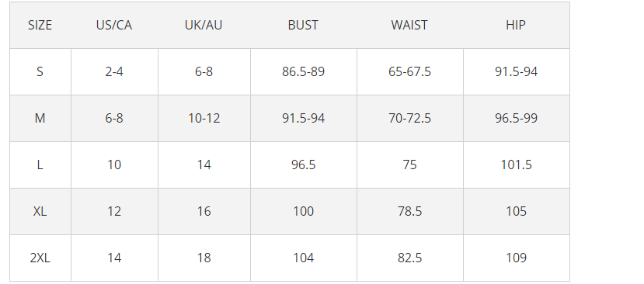Click the 10-12 UK/AU cell

204,119
